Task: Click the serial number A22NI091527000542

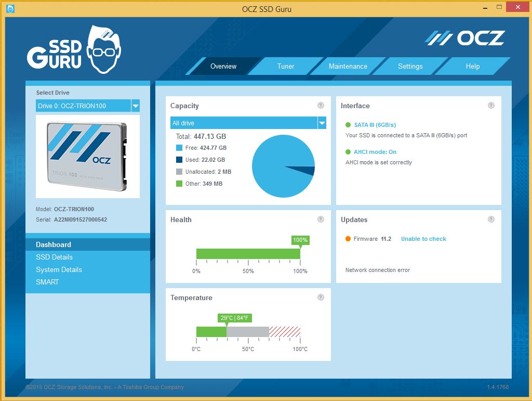Action: 81,219
